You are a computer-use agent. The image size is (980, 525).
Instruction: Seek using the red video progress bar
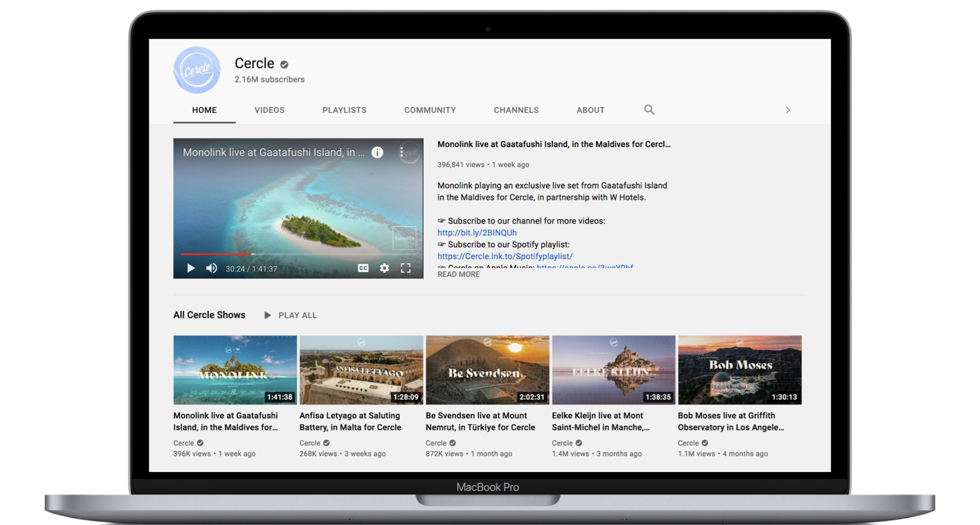pyautogui.click(x=298, y=254)
